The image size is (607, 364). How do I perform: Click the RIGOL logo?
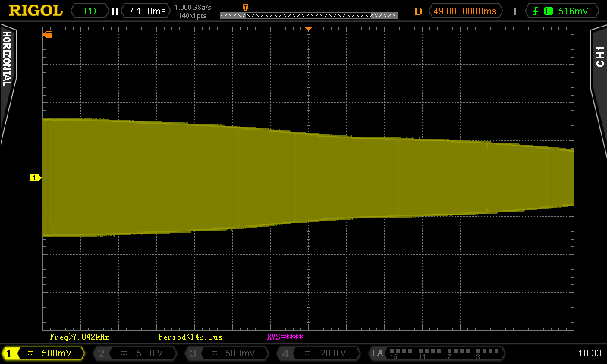36,11
